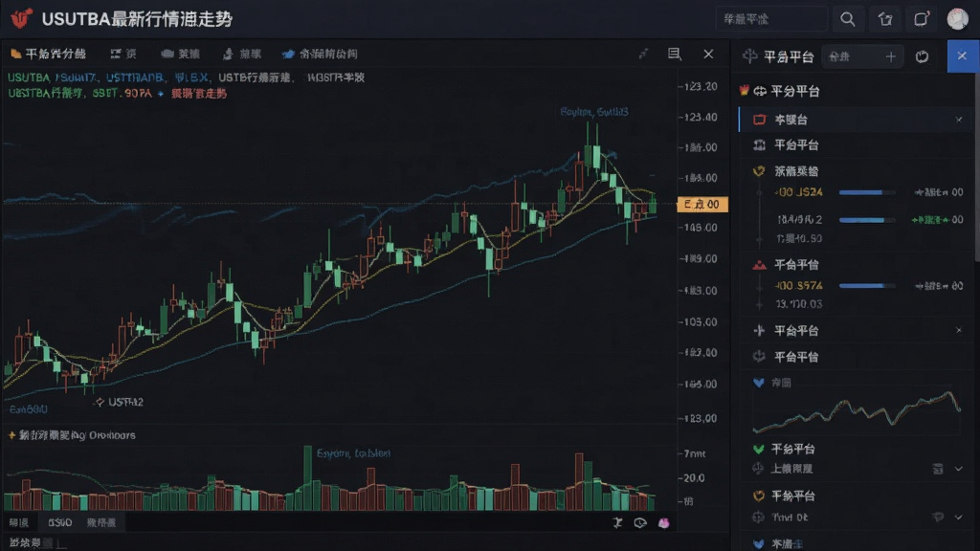Image resolution: width=980 pixels, height=551 pixels.
Task: Select the first chart tab with orange icon
Action: pos(48,54)
